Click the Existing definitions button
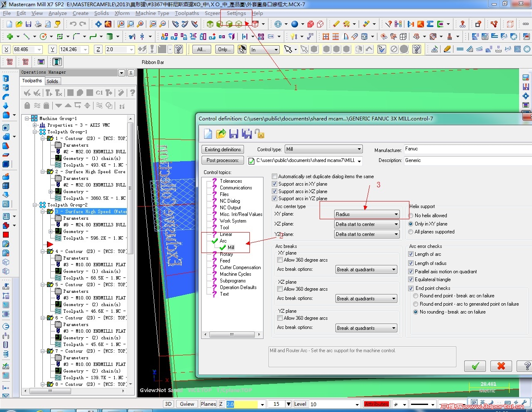Viewport: 532px width, 412px height. (x=223, y=150)
